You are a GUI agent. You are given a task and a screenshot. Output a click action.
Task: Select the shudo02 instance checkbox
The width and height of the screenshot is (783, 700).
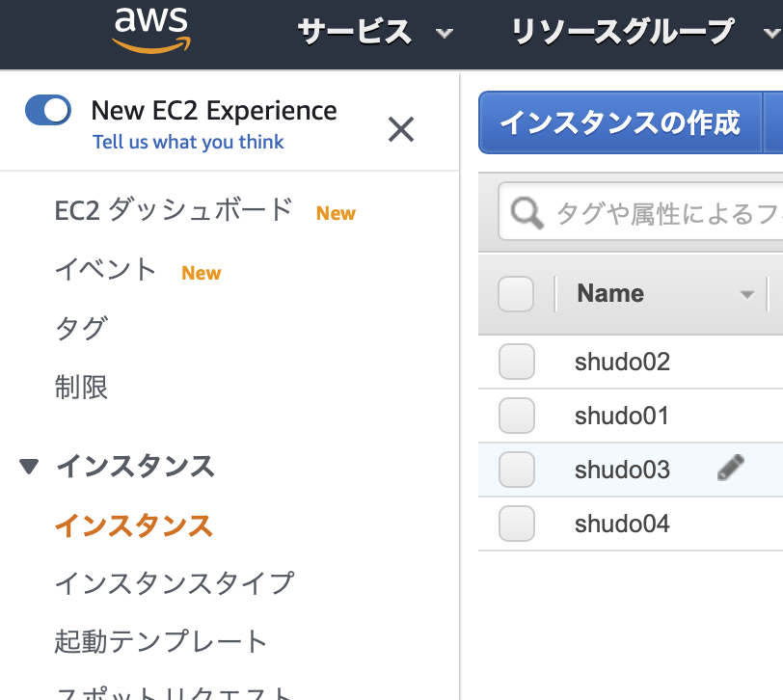(x=516, y=363)
